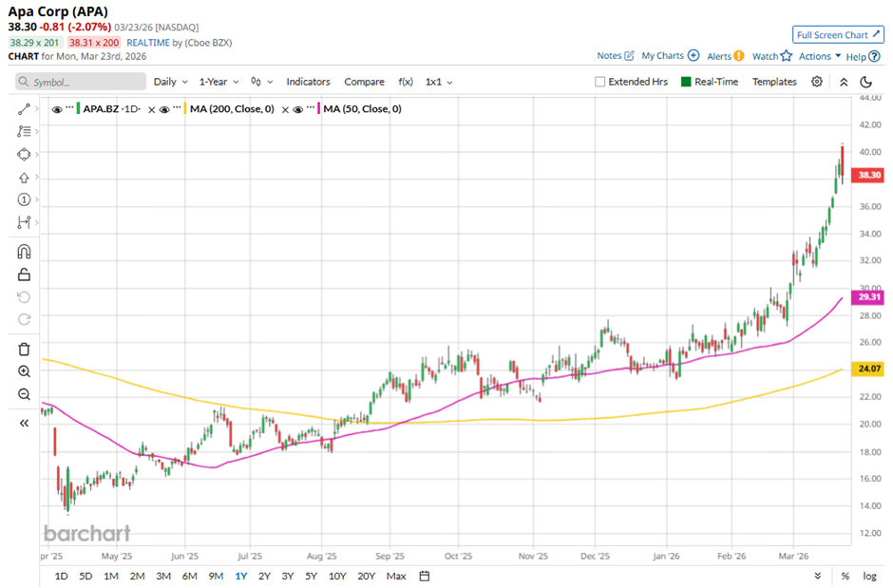Click the lock drawings icon
This screenshot has height=588, width=893.
point(24,275)
